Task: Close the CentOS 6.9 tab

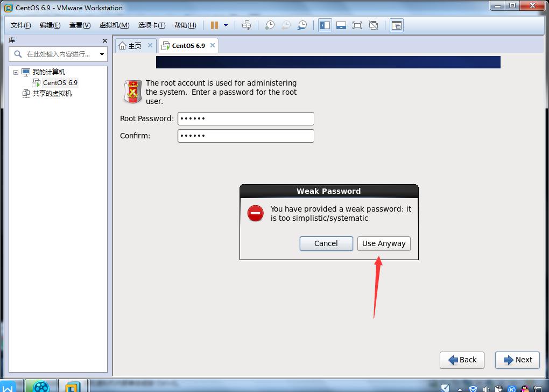Action: tap(213, 45)
